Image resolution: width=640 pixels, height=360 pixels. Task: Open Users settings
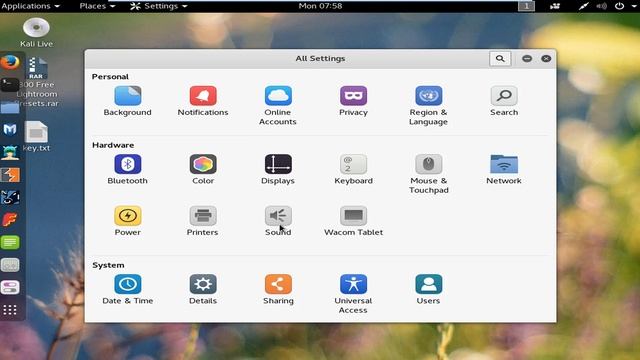pyautogui.click(x=429, y=289)
